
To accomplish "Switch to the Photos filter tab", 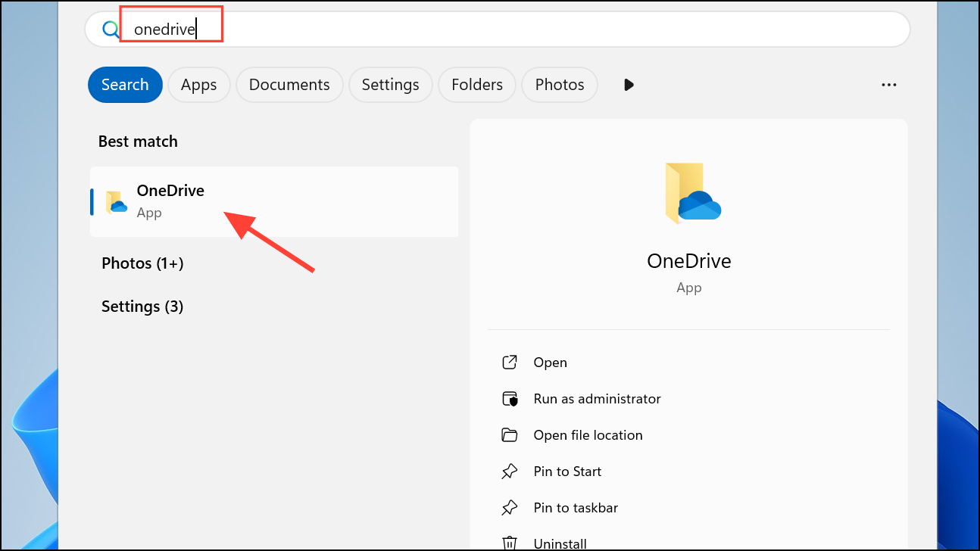I will click(560, 85).
